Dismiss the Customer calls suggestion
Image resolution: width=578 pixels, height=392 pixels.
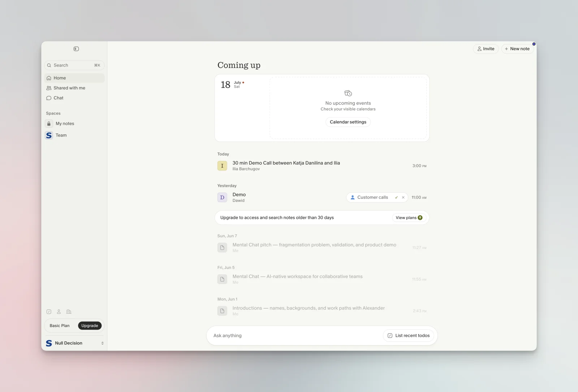click(x=403, y=197)
